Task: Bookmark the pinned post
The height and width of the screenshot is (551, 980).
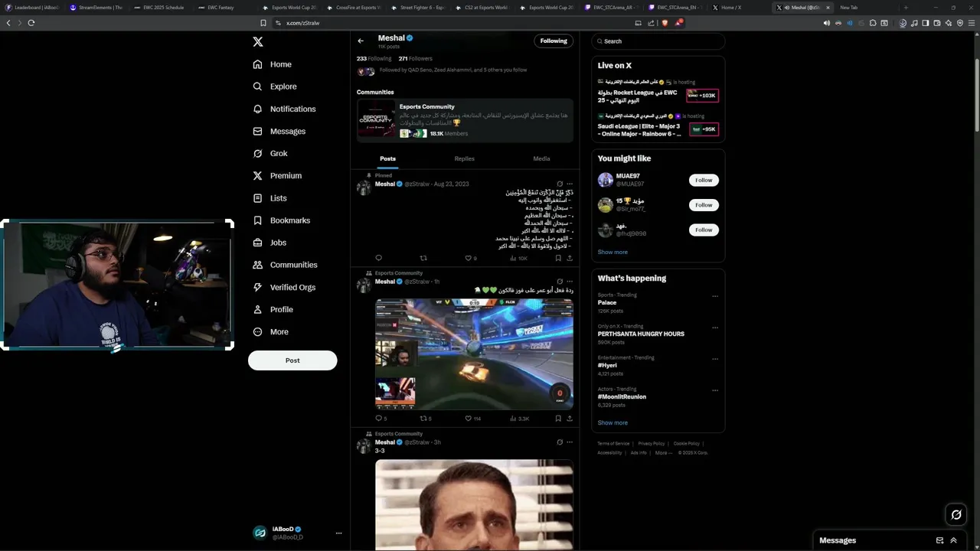Action: 558,258
